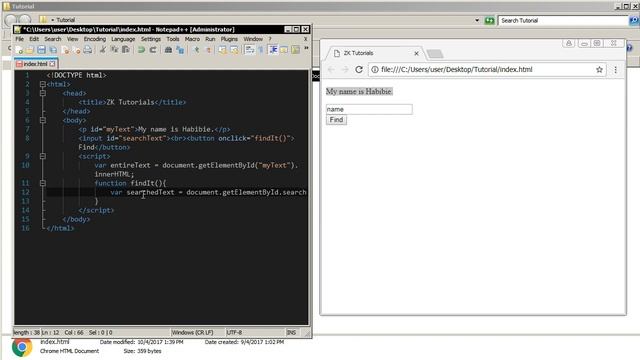Open the Language menu
This screenshot has width=640, height=360.
click(x=123, y=39)
